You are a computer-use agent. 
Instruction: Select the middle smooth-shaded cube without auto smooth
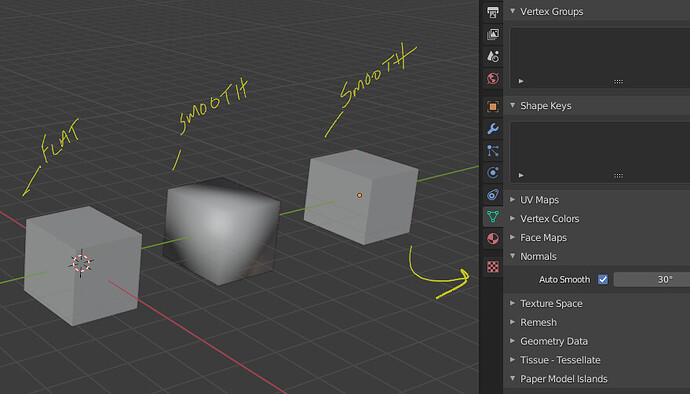pos(222,231)
